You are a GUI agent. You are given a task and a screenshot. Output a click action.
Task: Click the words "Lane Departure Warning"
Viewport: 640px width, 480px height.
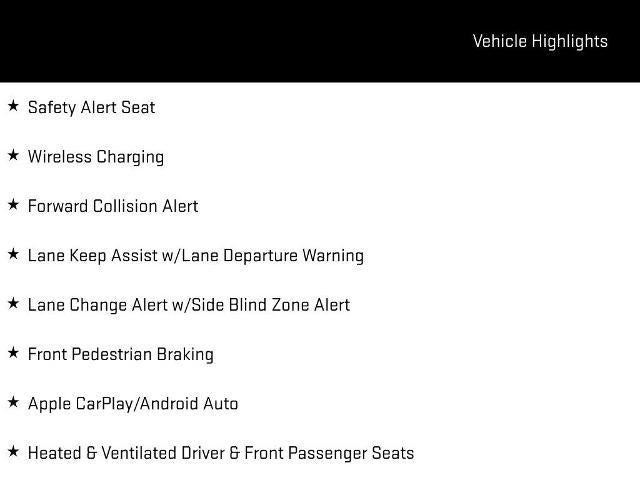(x=278, y=255)
